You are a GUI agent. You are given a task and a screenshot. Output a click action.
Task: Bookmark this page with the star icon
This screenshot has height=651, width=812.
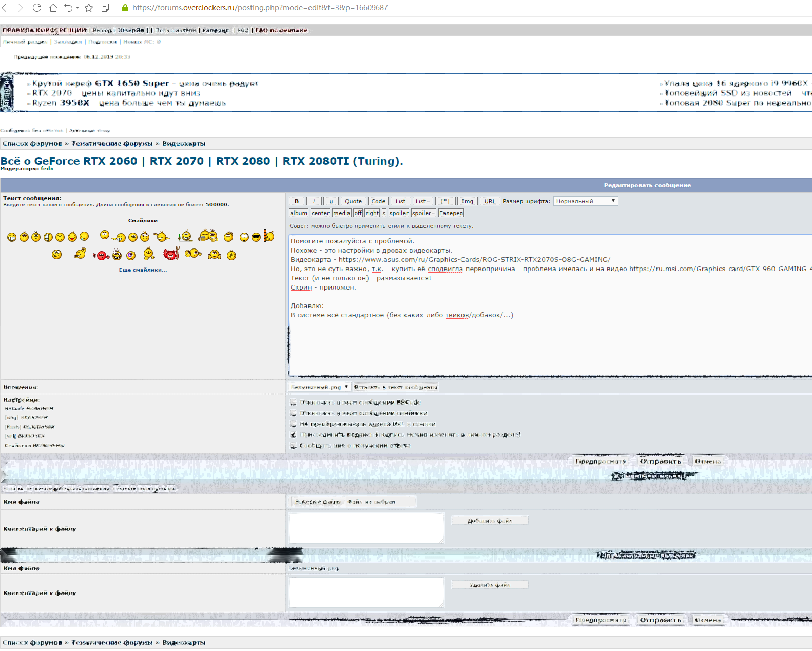coord(89,8)
